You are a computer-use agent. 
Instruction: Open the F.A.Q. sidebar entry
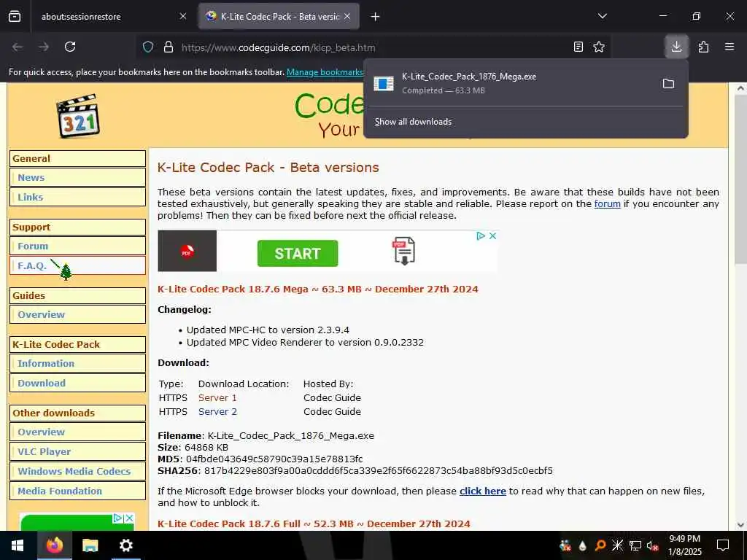(x=77, y=265)
